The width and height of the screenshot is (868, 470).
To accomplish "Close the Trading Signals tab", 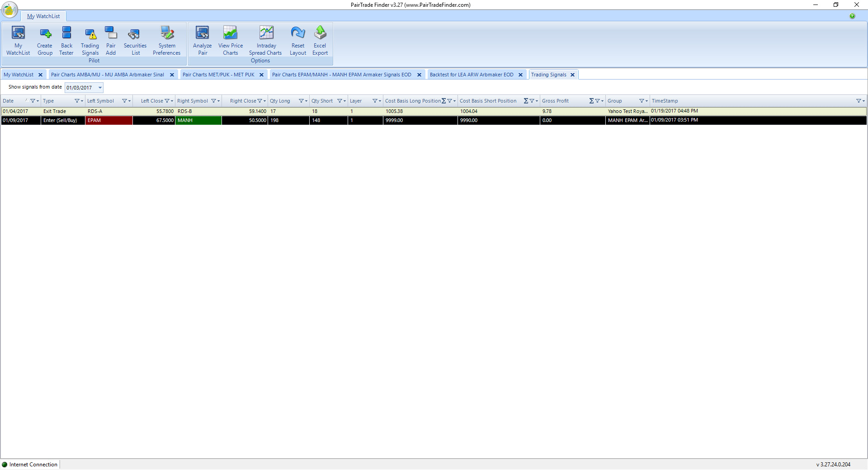I will pyautogui.click(x=572, y=75).
